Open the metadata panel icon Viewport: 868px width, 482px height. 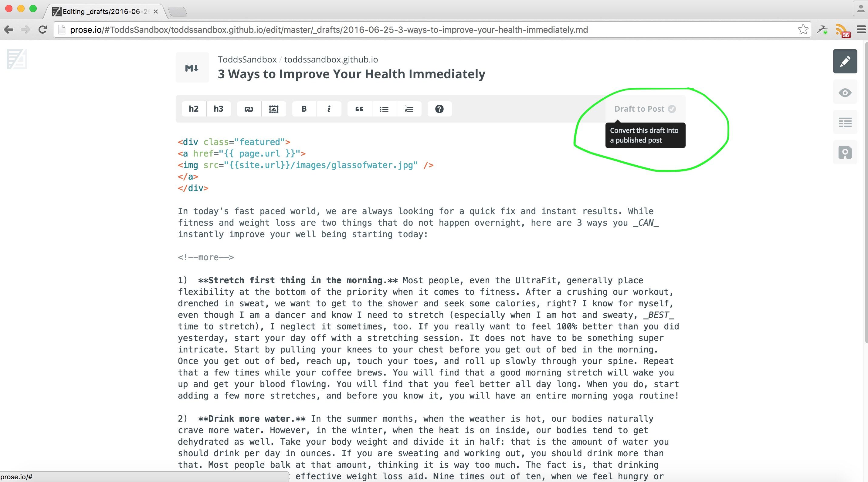(x=845, y=122)
